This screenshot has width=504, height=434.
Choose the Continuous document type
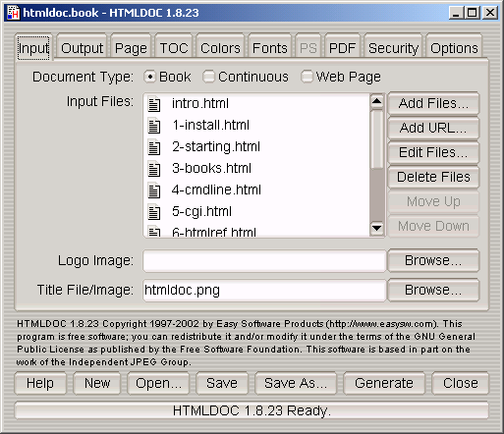[x=208, y=77]
